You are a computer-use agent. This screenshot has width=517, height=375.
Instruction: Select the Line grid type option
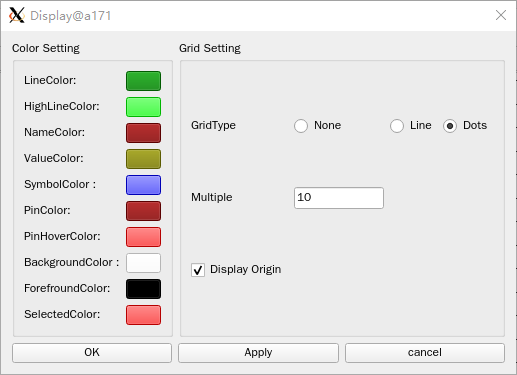(x=397, y=126)
